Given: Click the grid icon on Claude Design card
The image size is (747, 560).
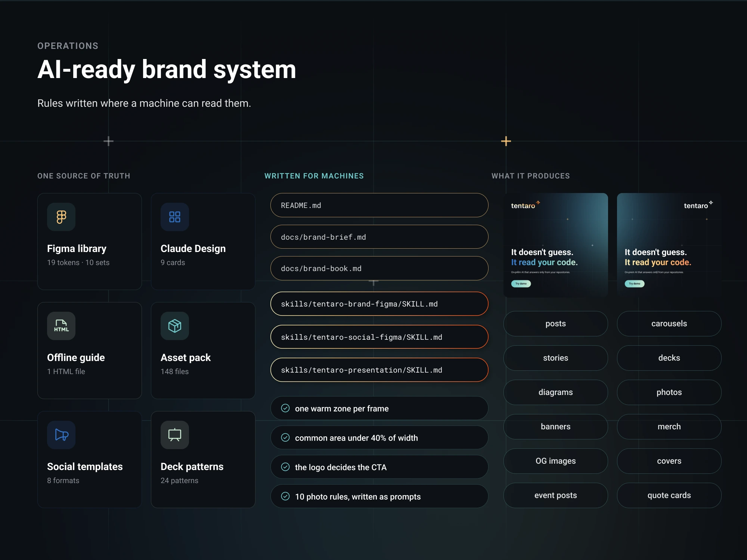Looking at the screenshot, I should [x=175, y=217].
